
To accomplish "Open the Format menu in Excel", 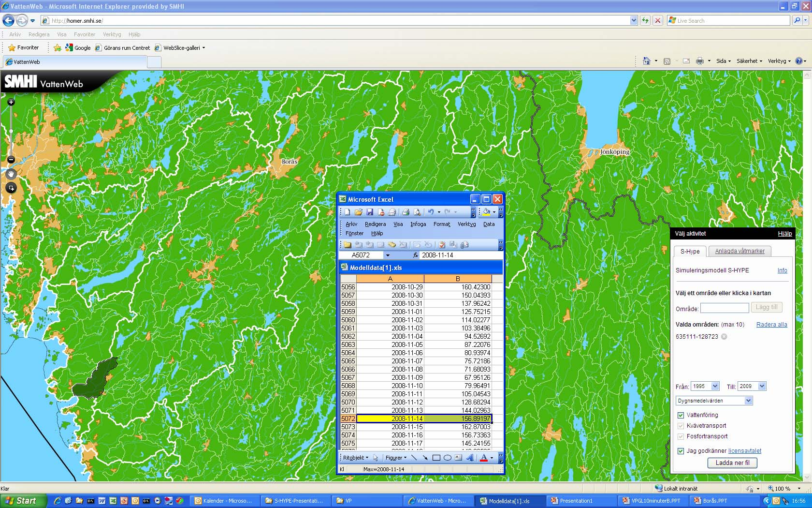I will [x=442, y=224].
